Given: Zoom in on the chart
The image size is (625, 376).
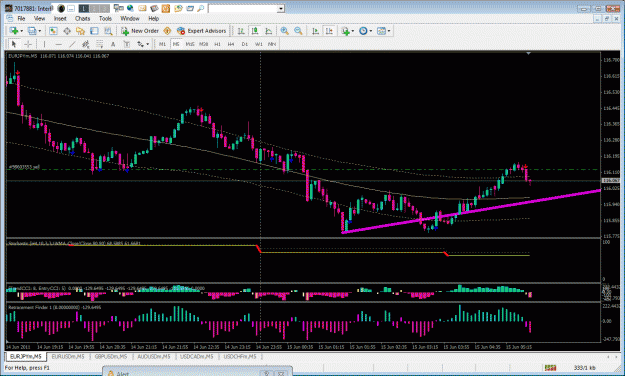Looking at the screenshot, I should point(284,31).
